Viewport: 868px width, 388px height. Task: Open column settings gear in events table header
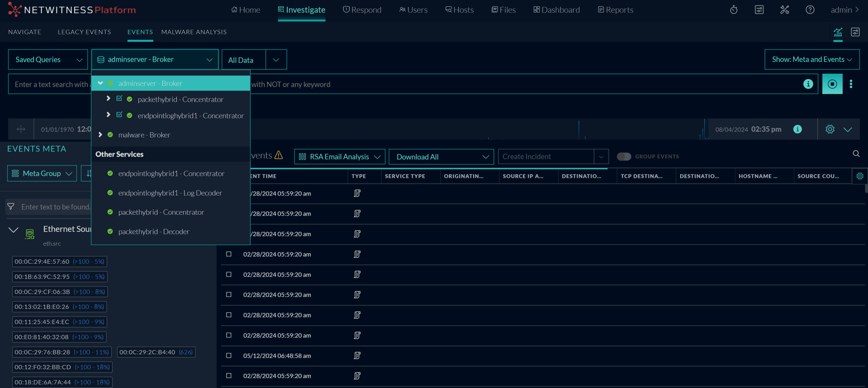pyautogui.click(x=860, y=176)
